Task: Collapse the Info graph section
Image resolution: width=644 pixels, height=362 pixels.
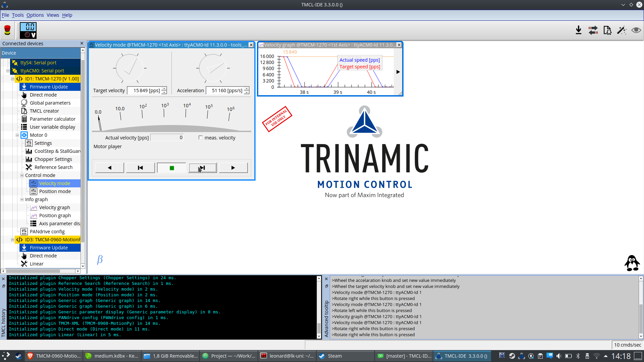Action: (x=22, y=199)
